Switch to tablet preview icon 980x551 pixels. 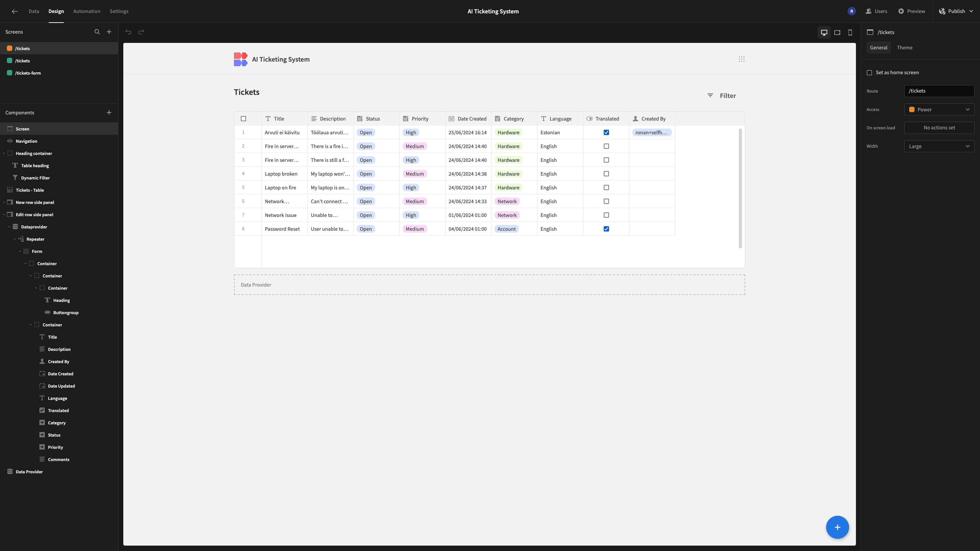pyautogui.click(x=837, y=33)
